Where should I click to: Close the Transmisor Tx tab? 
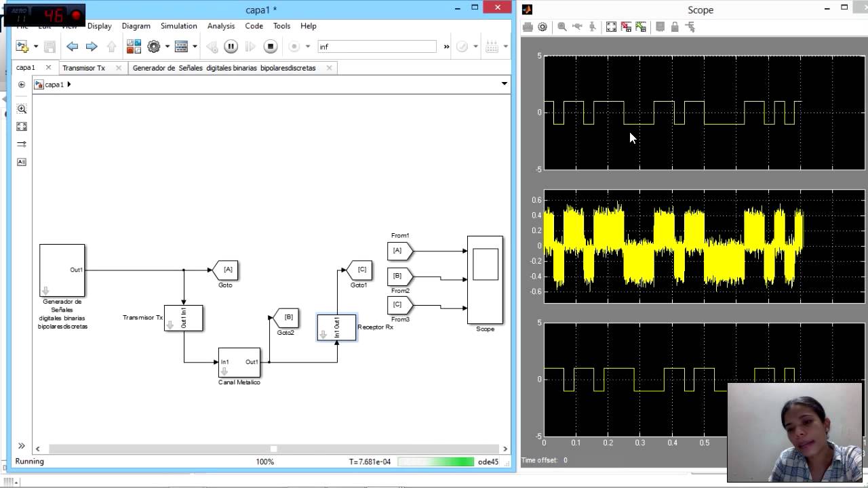(119, 68)
